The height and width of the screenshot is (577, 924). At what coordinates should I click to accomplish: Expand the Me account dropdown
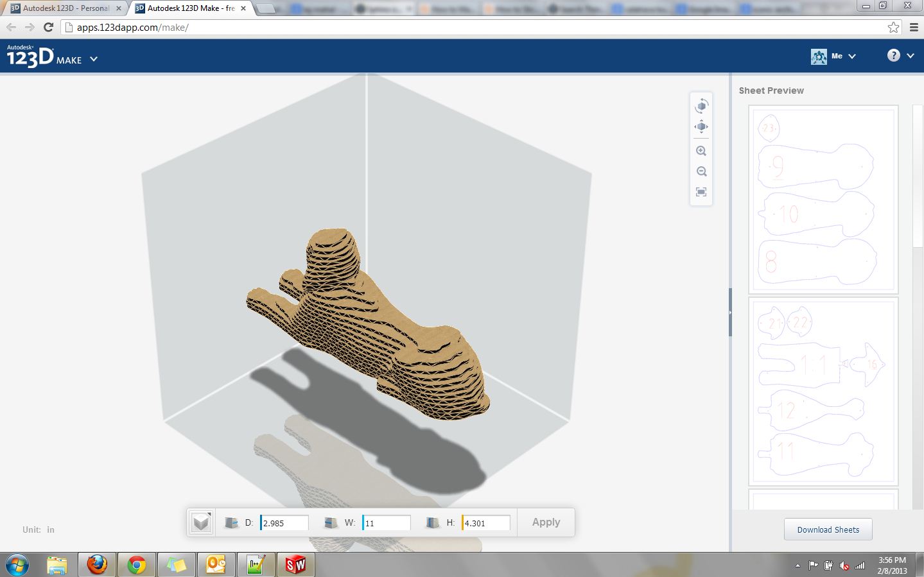pos(852,56)
